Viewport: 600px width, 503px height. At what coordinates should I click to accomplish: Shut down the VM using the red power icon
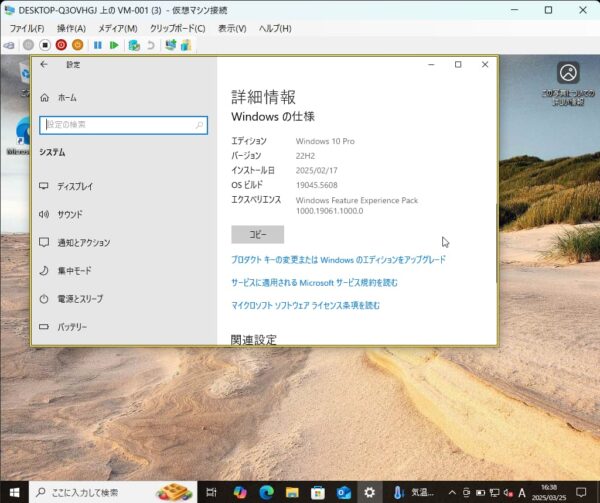61,45
